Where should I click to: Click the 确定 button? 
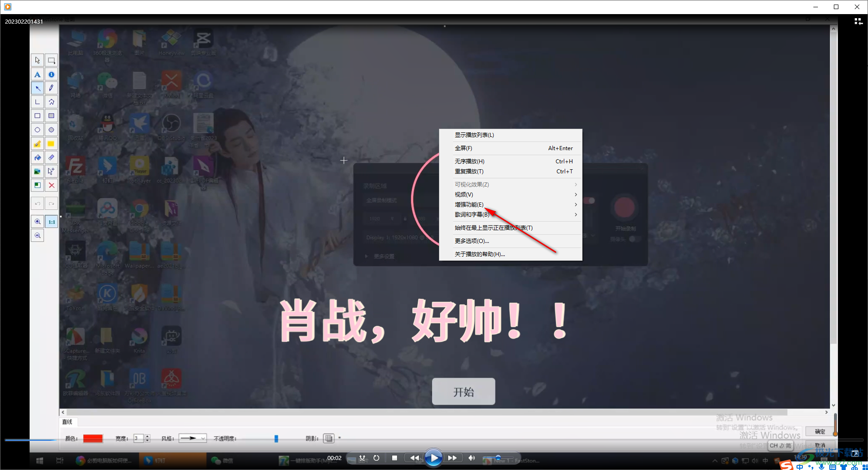(820, 431)
